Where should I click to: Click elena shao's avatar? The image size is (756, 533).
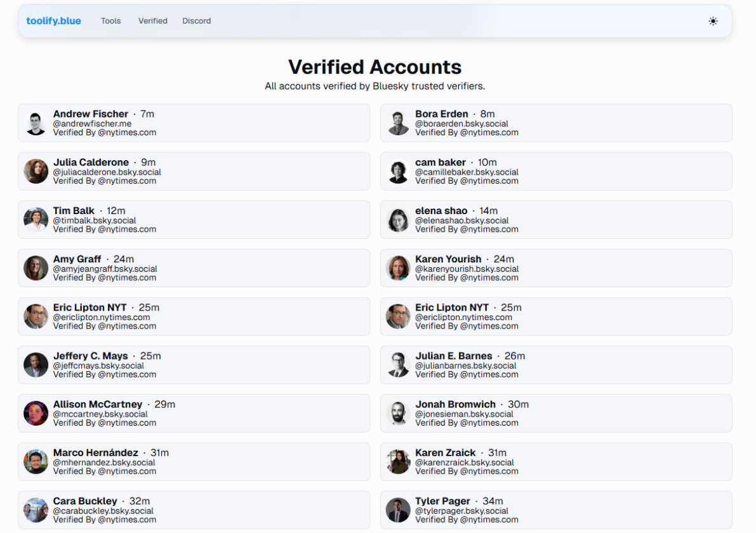point(398,219)
